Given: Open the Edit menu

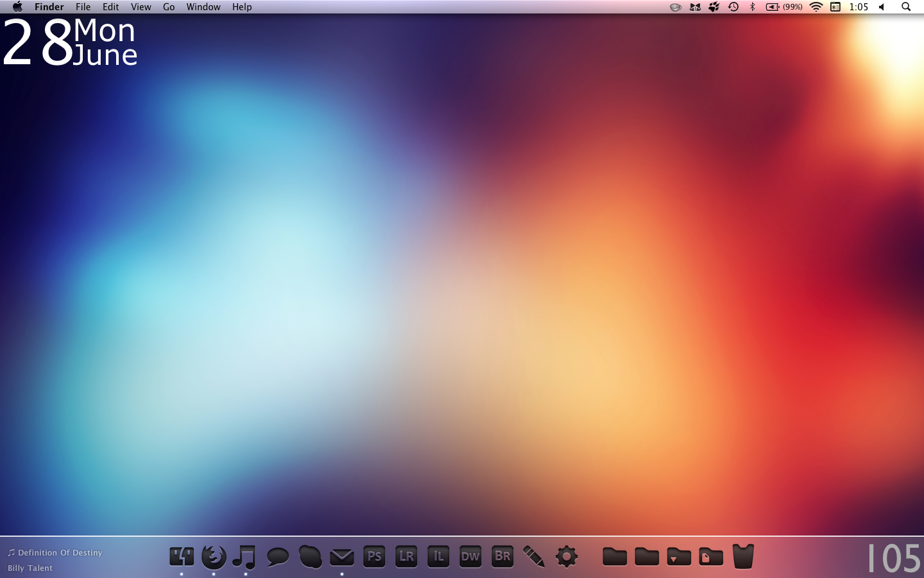Looking at the screenshot, I should click(111, 7).
